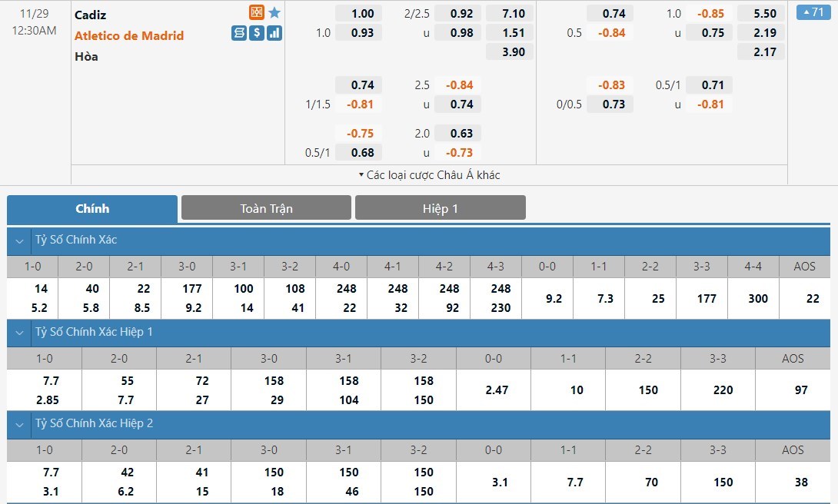The height and width of the screenshot is (504, 838).
Task: Click the blue 71 more-markets badge
Action: click(813, 12)
